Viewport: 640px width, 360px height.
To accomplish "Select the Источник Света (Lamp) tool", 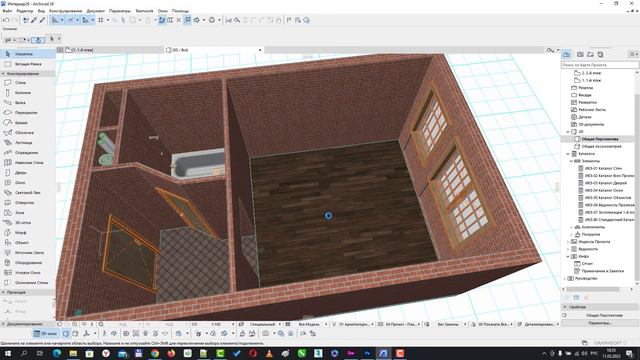I will [x=28, y=252].
